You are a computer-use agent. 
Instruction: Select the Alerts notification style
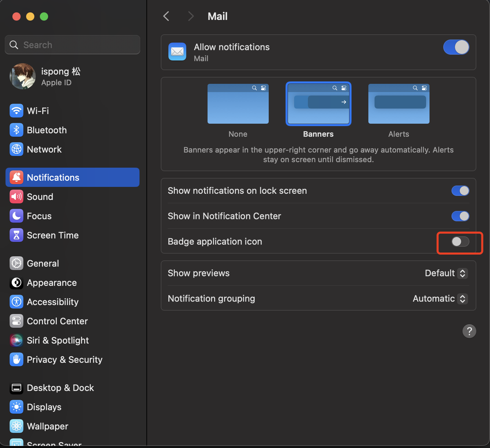tap(399, 104)
